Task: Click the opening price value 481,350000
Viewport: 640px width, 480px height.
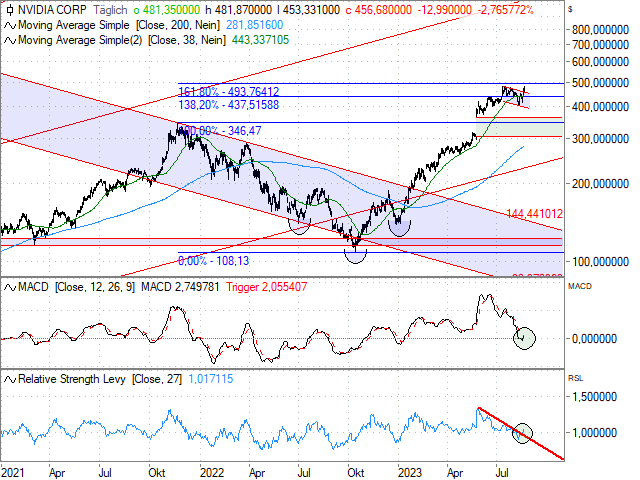Action: 171,10
